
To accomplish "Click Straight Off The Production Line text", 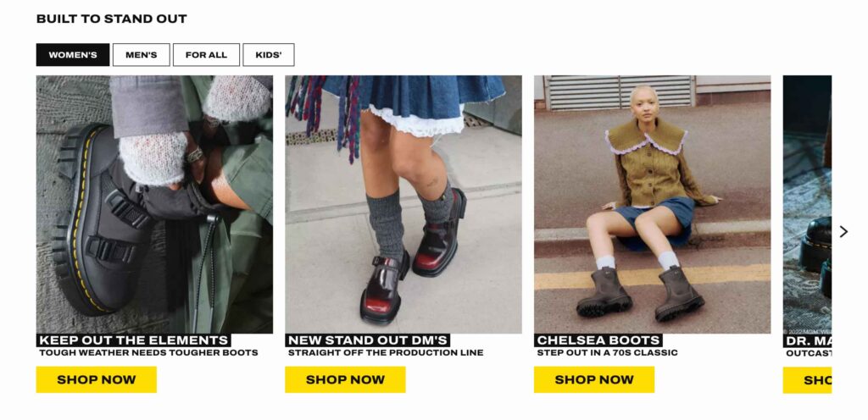I will coord(386,352).
